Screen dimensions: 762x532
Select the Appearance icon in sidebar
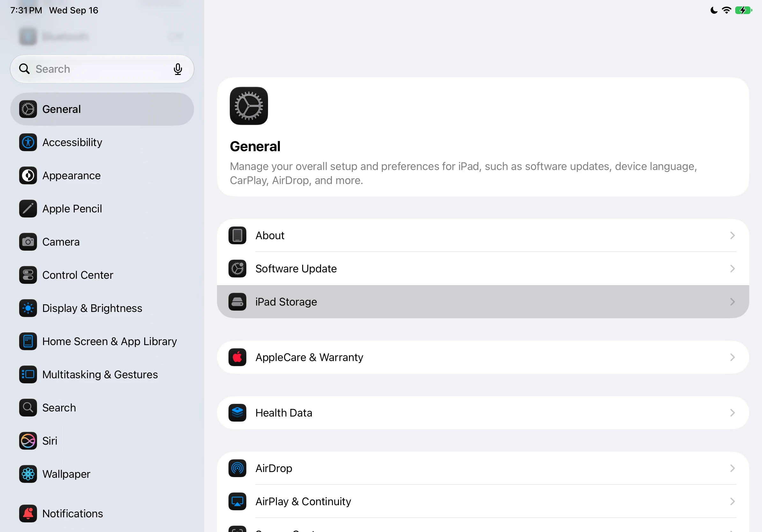coord(28,175)
